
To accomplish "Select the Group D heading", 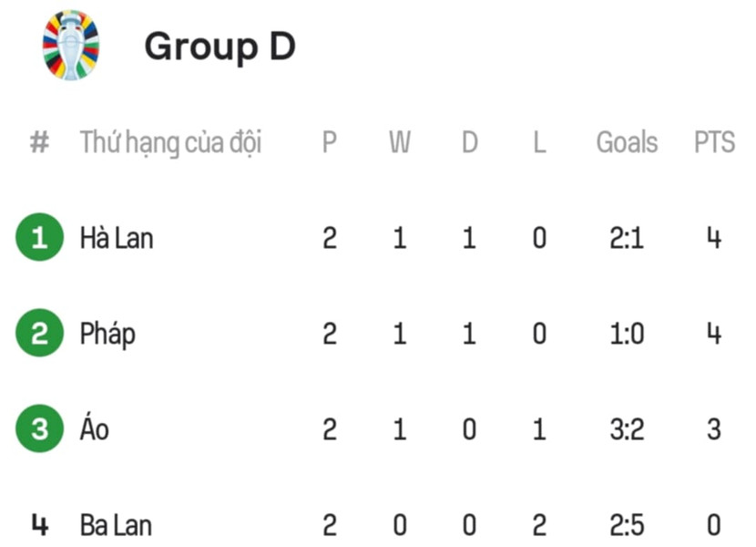I will 220,46.
